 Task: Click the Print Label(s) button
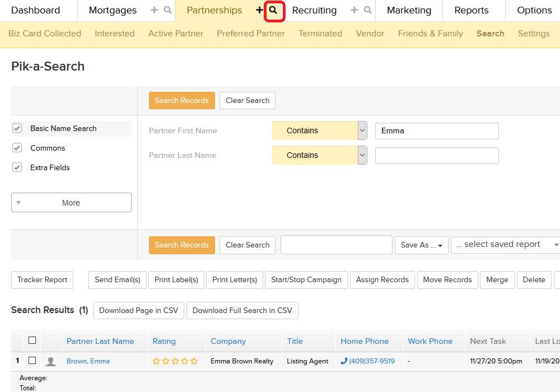(x=176, y=280)
